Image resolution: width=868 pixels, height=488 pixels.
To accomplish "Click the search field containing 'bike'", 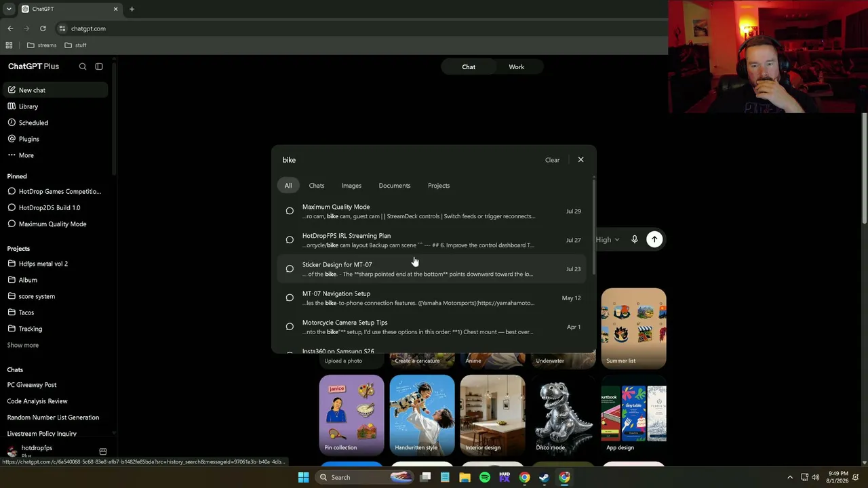I will click(407, 160).
